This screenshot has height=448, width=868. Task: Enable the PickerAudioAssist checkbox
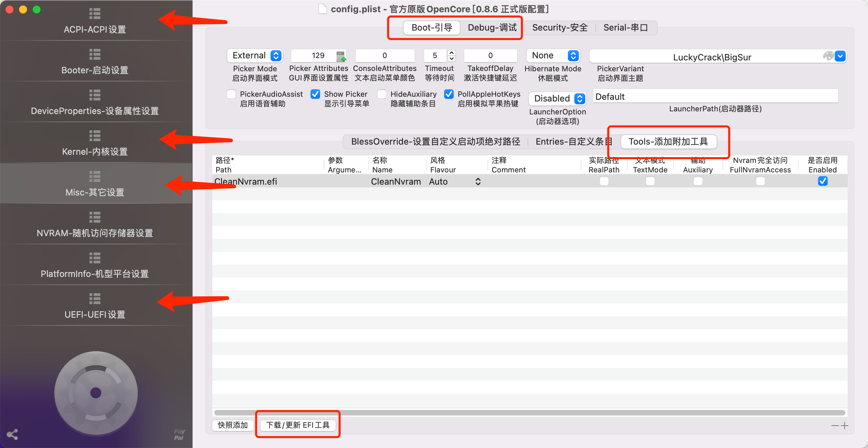point(231,94)
